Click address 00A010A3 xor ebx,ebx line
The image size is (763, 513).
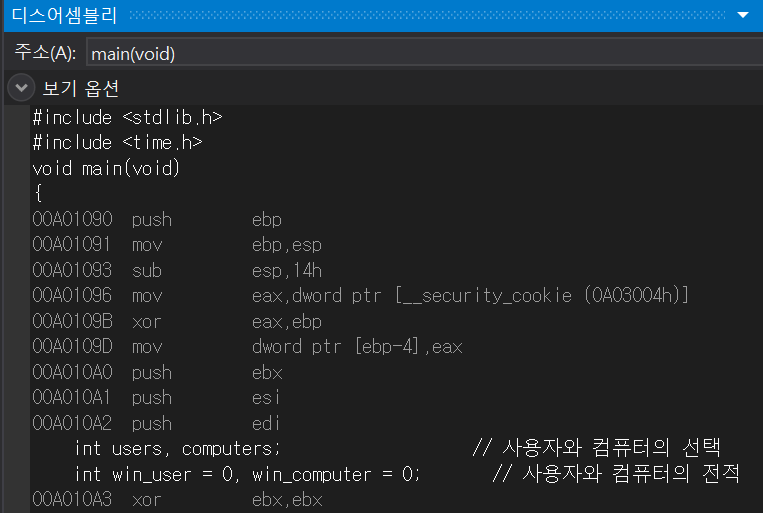click(x=177, y=499)
